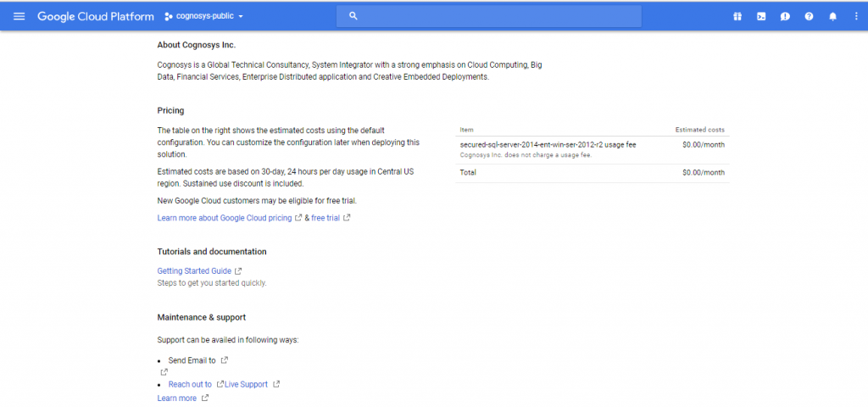Click Learn more under Maintenance & support
The width and height of the screenshot is (868, 407).
[176, 398]
